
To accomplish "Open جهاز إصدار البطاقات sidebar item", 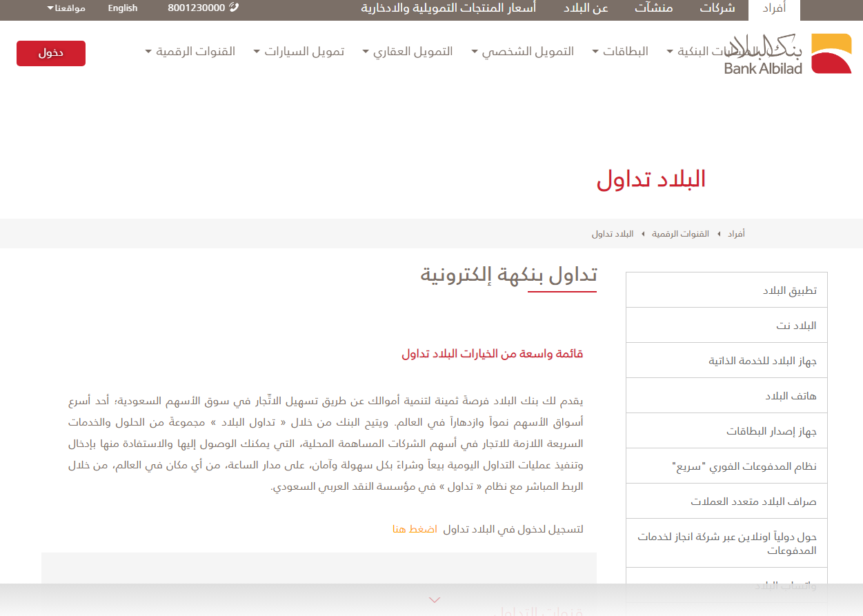I will pyautogui.click(x=726, y=431).
